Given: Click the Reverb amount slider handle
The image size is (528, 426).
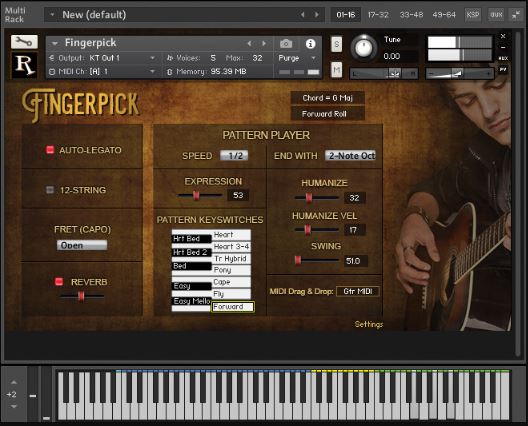Looking at the screenshot, I should point(81,296).
